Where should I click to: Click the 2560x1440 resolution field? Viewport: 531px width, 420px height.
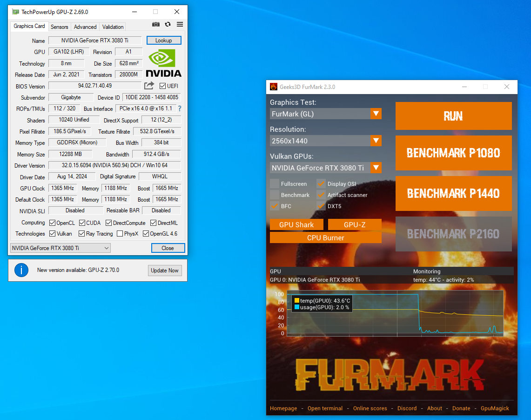(320, 141)
